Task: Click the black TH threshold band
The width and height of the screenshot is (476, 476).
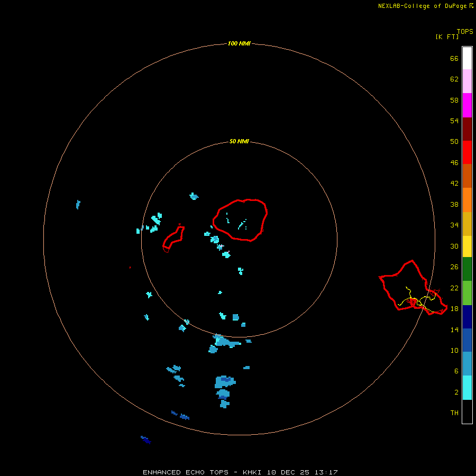Action: (467, 411)
